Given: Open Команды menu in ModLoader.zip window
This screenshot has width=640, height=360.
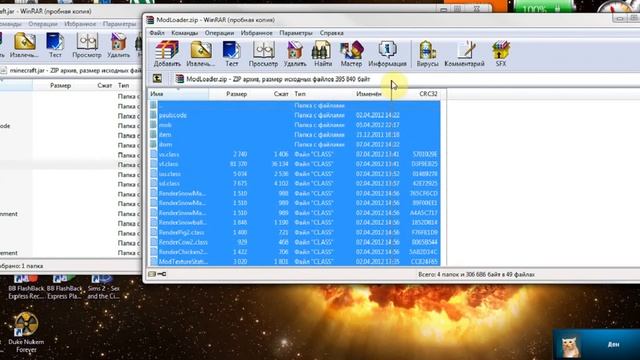Looking at the screenshot, I should click(x=184, y=33).
